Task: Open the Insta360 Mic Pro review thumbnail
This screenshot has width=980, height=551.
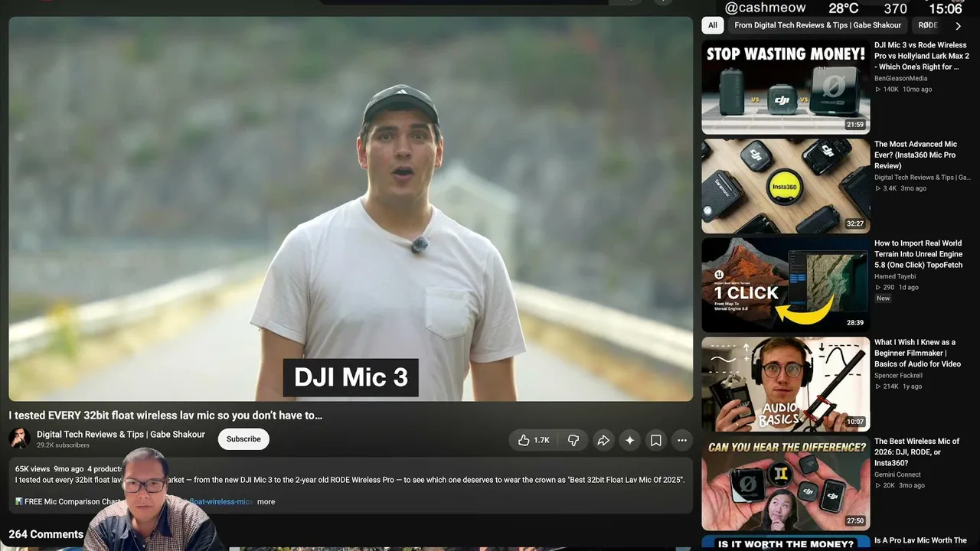Action: (x=786, y=186)
